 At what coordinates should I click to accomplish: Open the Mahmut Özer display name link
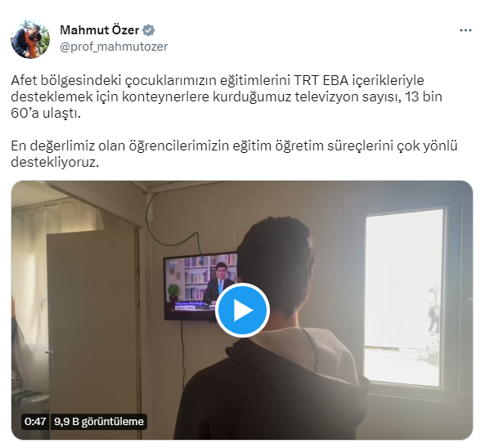(100, 30)
